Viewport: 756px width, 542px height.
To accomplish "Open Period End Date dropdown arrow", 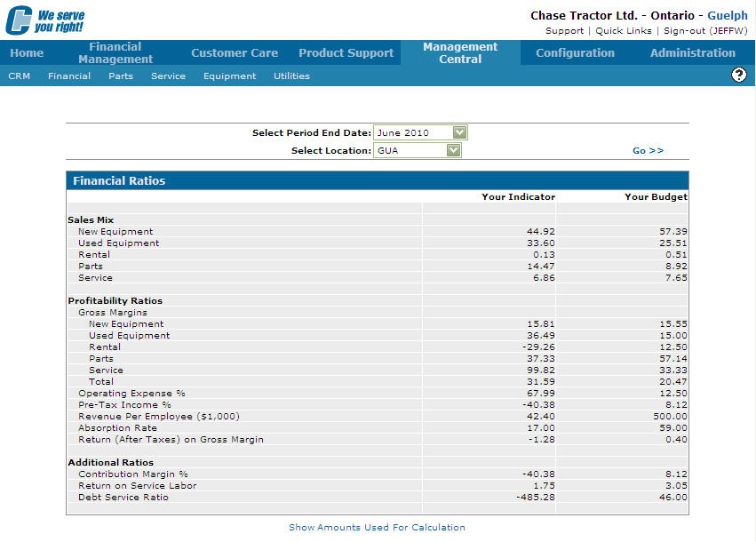I will tap(459, 132).
